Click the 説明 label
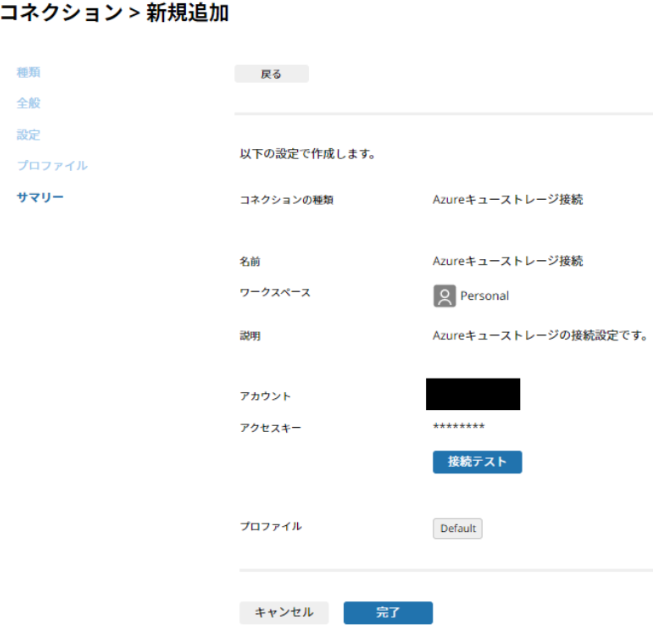653x625 pixels. (x=250, y=336)
